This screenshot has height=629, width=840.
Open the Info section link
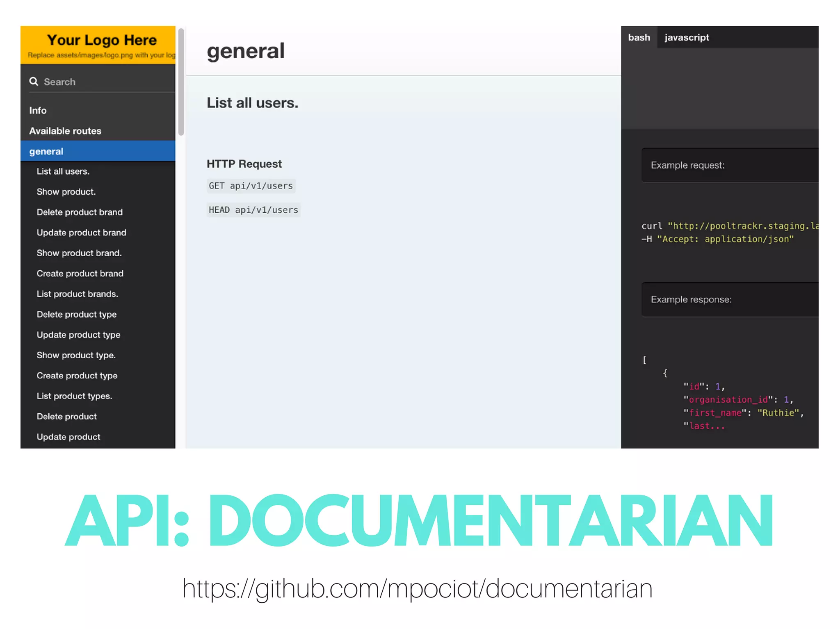[38, 110]
